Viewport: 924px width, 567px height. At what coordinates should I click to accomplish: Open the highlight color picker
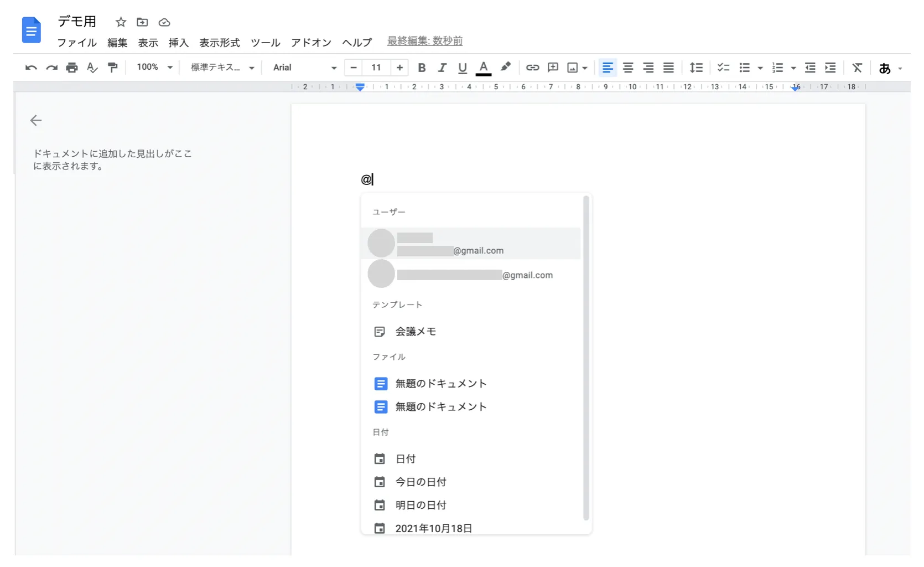pos(505,67)
